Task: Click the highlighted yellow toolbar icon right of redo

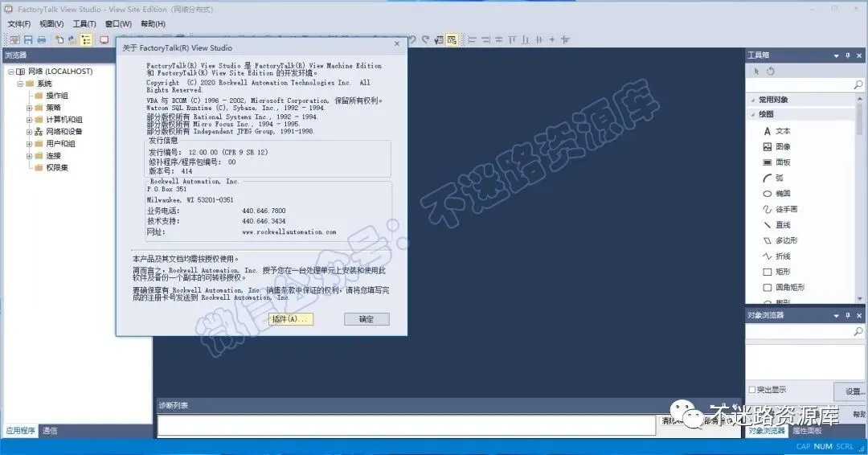Action: point(452,40)
